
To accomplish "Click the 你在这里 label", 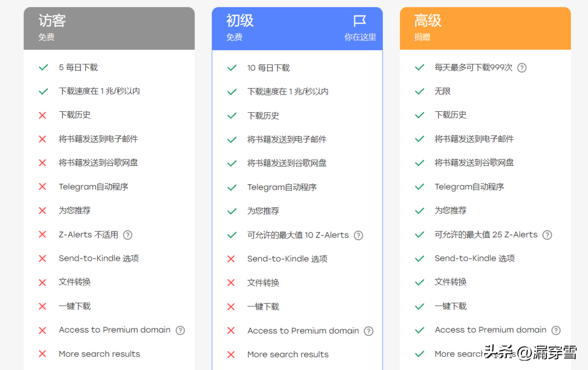I will click(x=360, y=37).
